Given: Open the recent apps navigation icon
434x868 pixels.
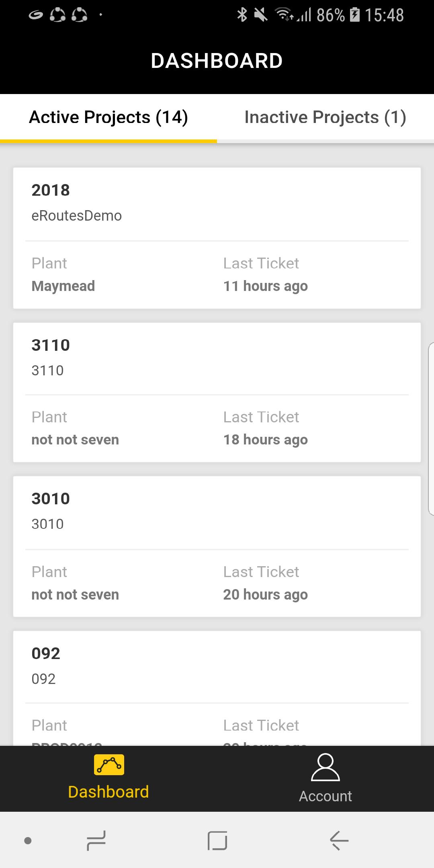Looking at the screenshot, I should tap(96, 840).
